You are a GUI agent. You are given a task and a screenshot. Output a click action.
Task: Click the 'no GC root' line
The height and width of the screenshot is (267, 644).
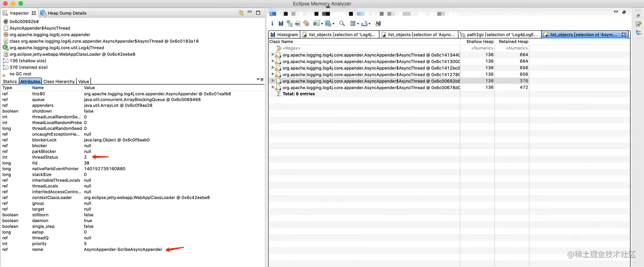click(x=20, y=74)
